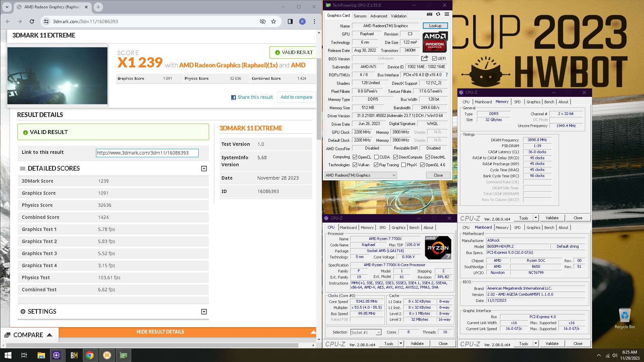
Task: Toggle the Vulkan checkbox
Action: coord(355,165)
